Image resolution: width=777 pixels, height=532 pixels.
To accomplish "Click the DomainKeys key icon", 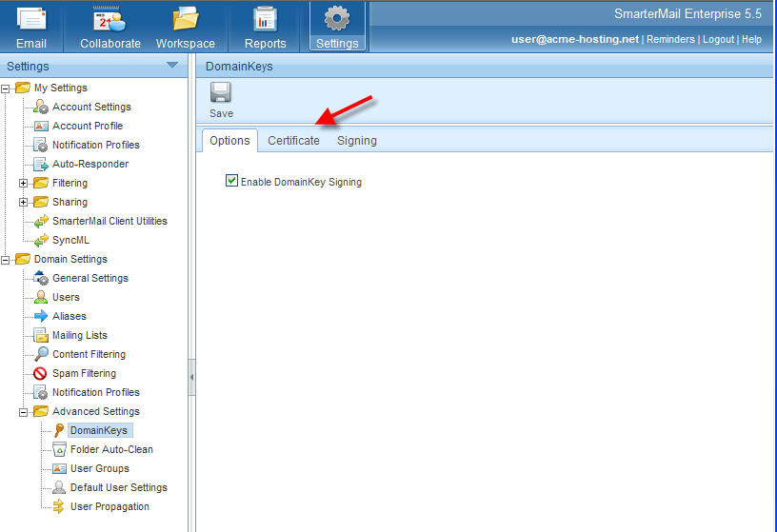I will tap(58, 430).
